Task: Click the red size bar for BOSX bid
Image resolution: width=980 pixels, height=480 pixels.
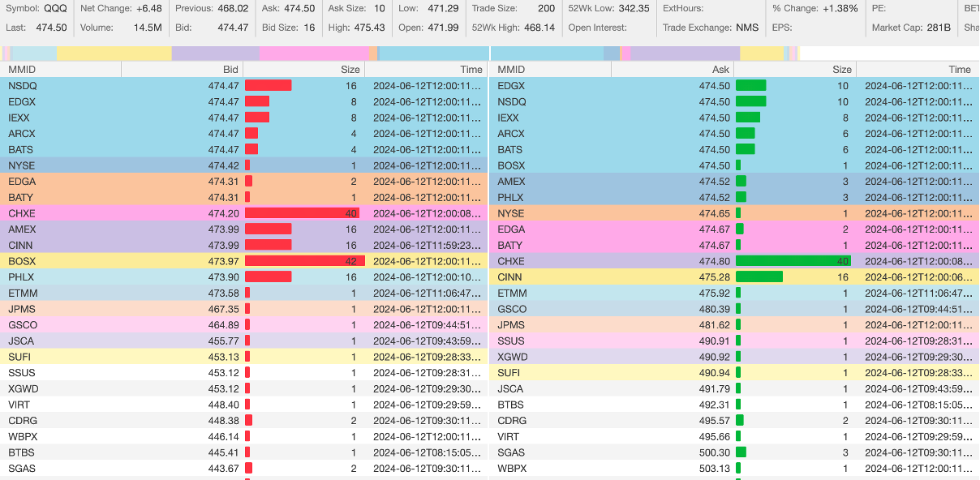Action: tap(305, 261)
